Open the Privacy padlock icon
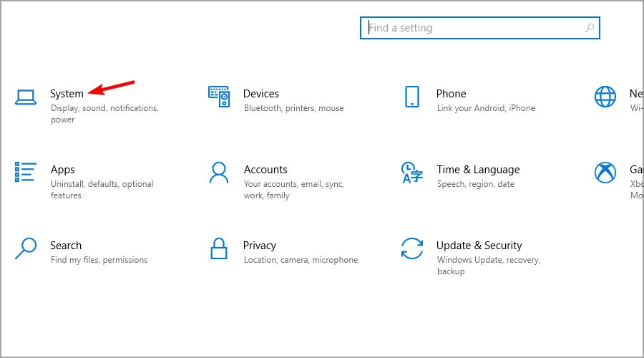The height and width of the screenshot is (358, 644). click(x=218, y=248)
